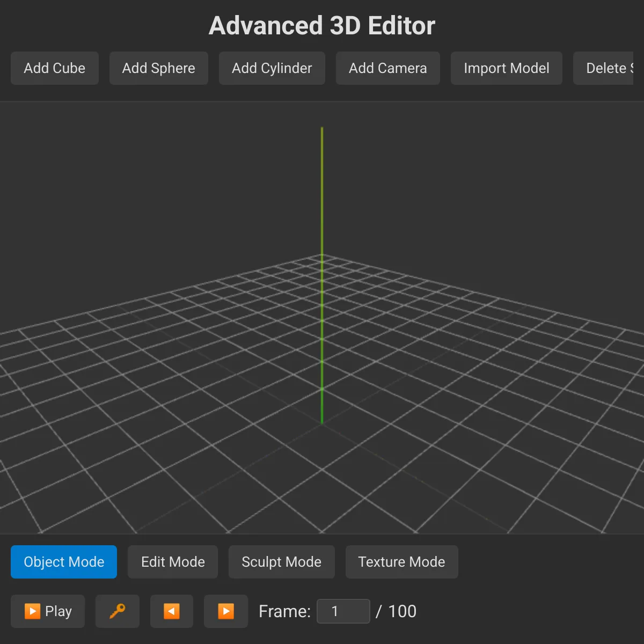Insert a new camera with Add Camera
The image size is (644, 644).
387,68
